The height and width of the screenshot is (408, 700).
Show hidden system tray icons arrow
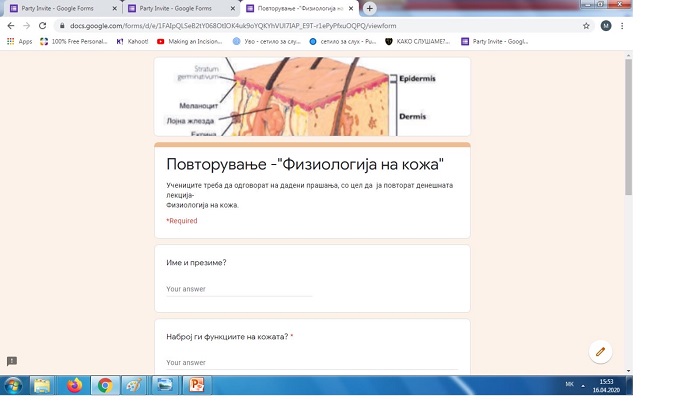tap(582, 385)
